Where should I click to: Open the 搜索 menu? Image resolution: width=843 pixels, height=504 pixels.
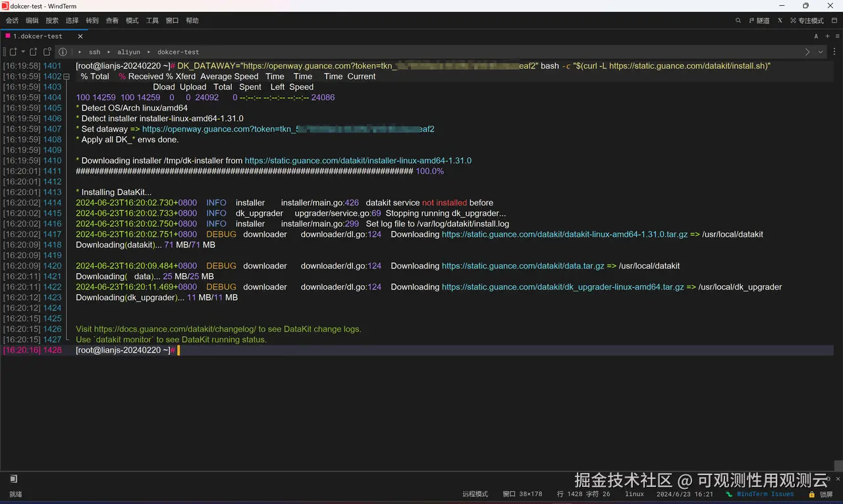(x=52, y=20)
